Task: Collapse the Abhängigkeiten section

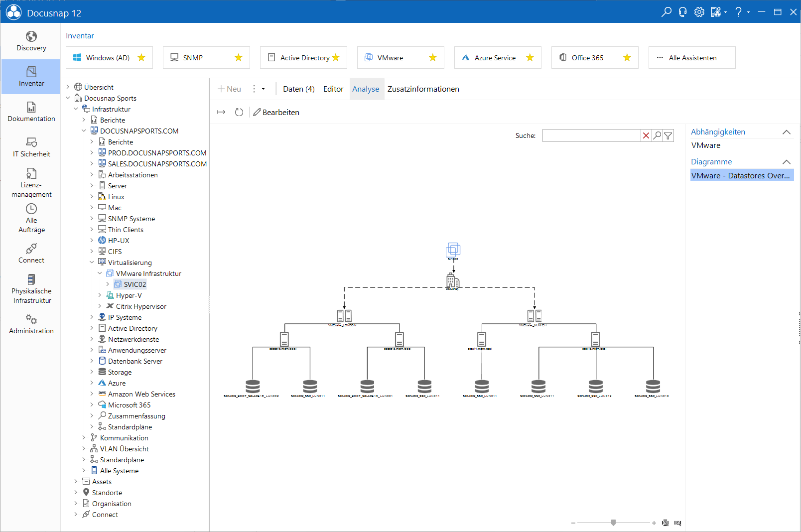Action: pyautogui.click(x=787, y=132)
